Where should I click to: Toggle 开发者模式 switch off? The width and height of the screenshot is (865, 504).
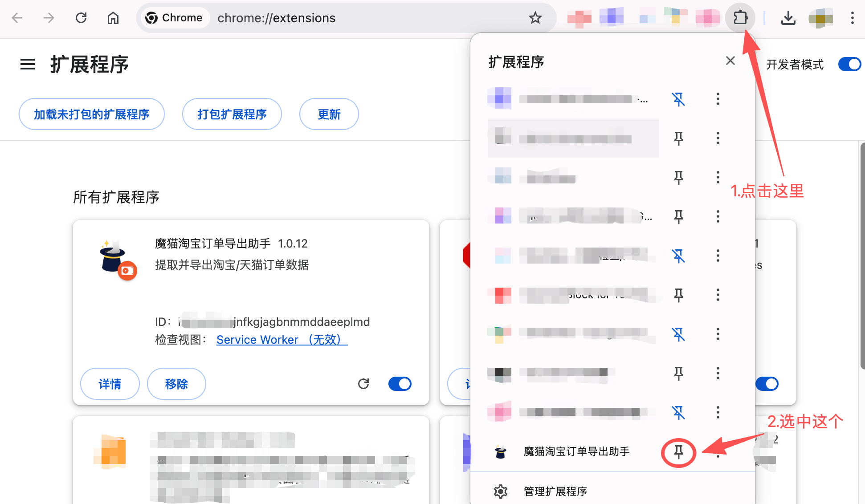coord(849,65)
